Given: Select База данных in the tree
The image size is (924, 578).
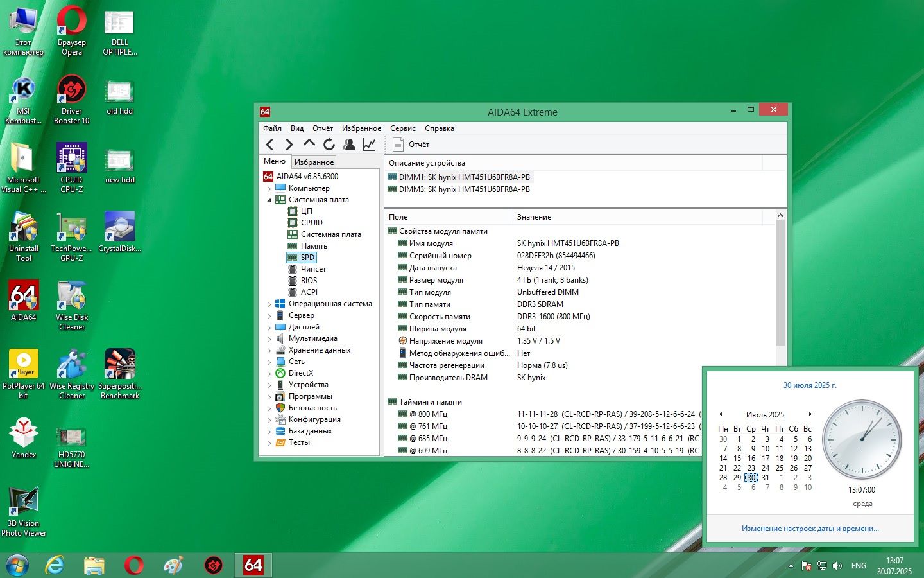Looking at the screenshot, I should click(x=310, y=431).
